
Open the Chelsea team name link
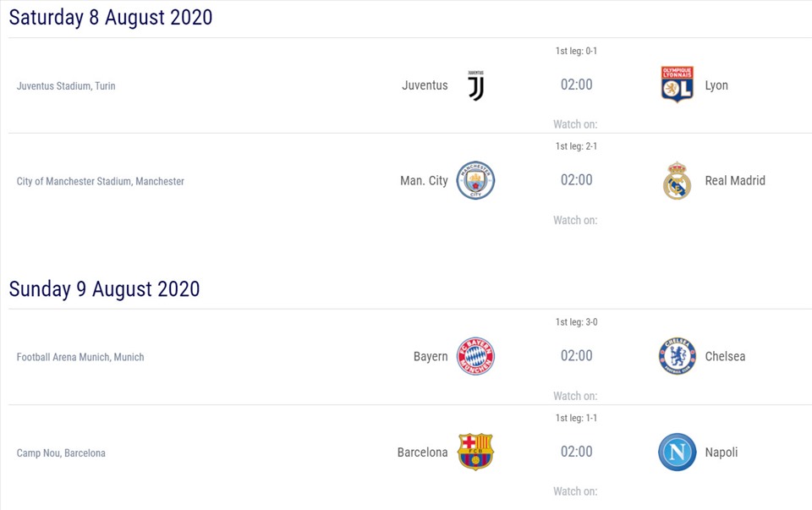tap(725, 356)
